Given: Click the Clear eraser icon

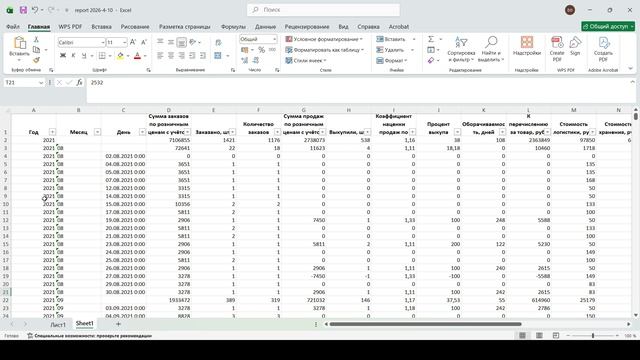Looking at the screenshot, I should 431,60.
